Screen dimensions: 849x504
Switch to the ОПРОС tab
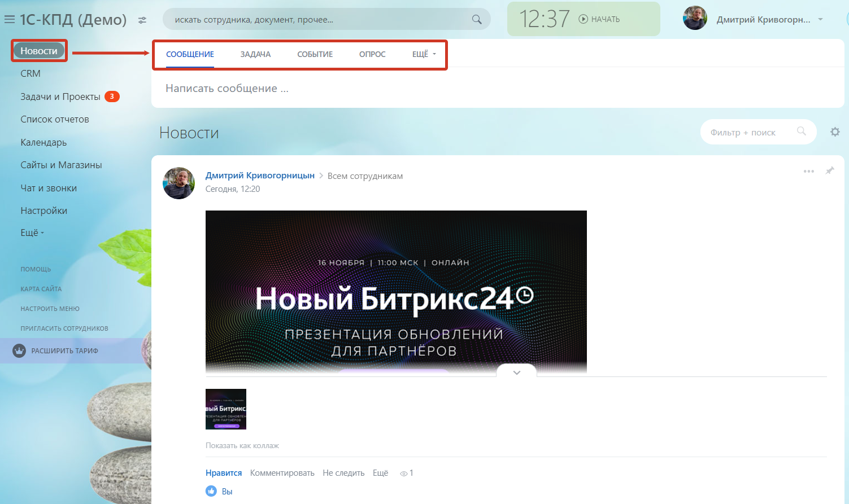372,54
